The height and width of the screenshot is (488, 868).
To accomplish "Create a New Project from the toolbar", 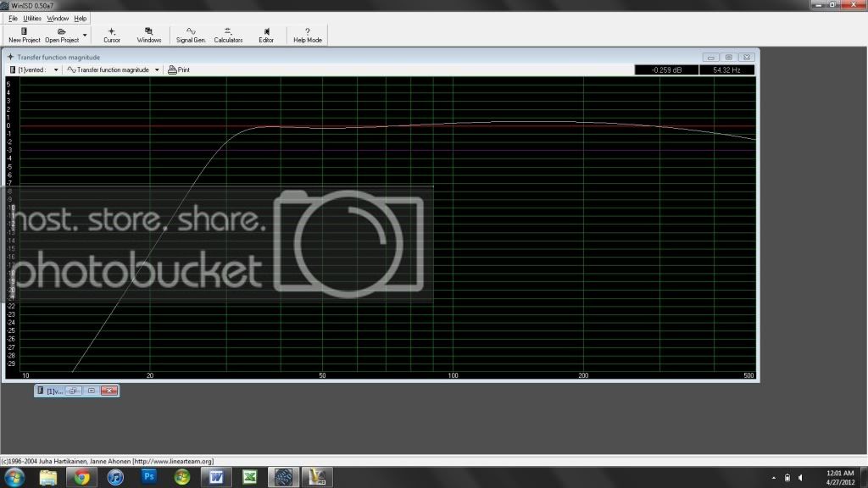I will pos(25,36).
